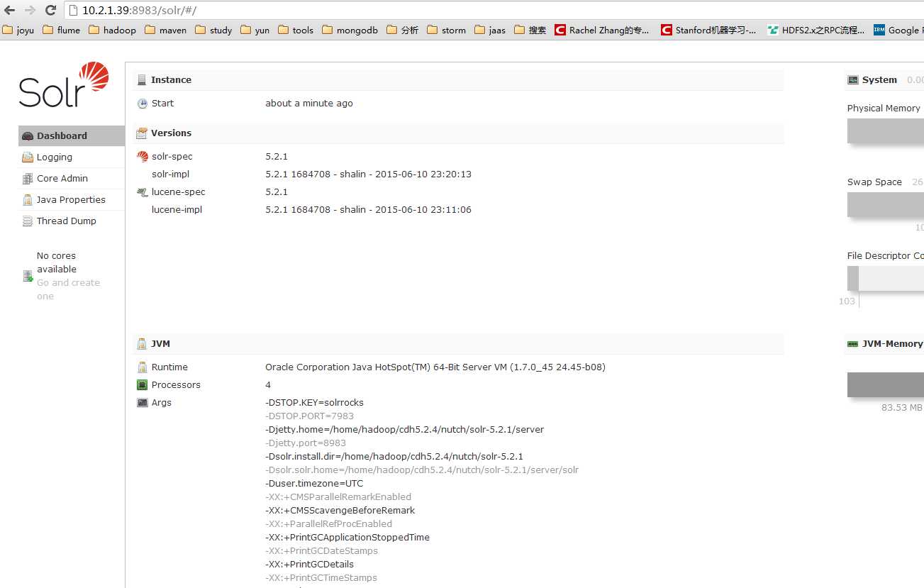
Task: Reload the page with refresh icon
Action: point(50,10)
